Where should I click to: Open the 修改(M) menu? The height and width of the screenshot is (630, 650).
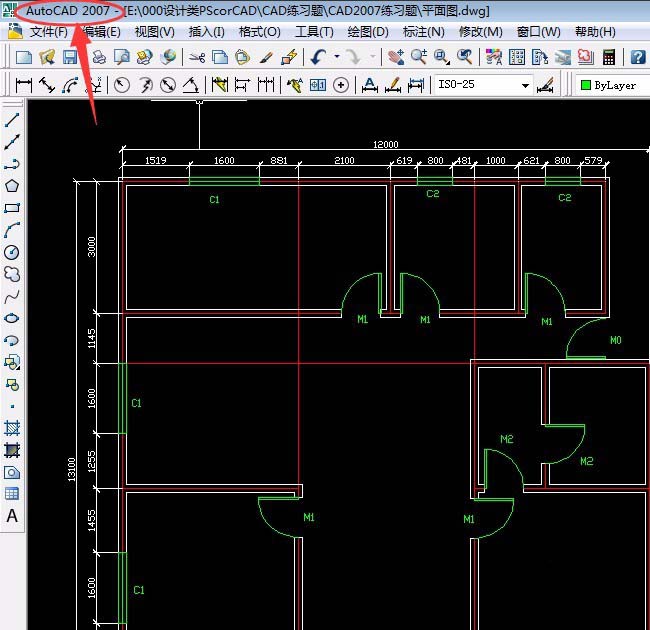(x=481, y=32)
